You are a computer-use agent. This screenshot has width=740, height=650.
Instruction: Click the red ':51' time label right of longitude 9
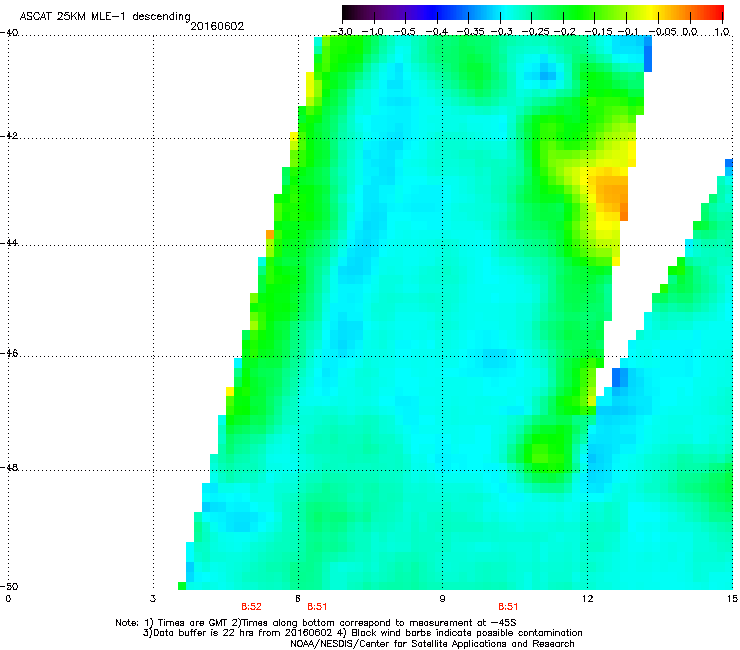coord(508,607)
